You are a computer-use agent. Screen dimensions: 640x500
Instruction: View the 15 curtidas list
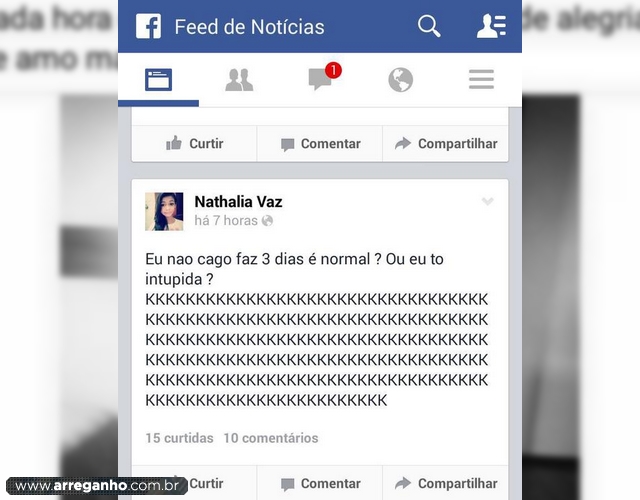coord(179,438)
